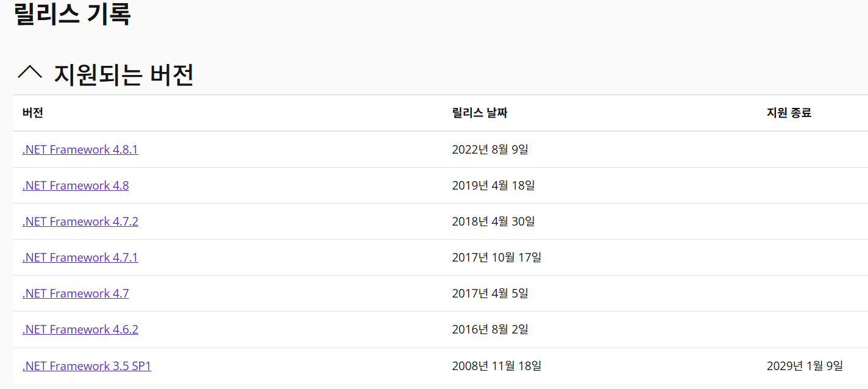Click the 릴리스 기록 page title
The width and height of the screenshot is (868, 389).
73,15
